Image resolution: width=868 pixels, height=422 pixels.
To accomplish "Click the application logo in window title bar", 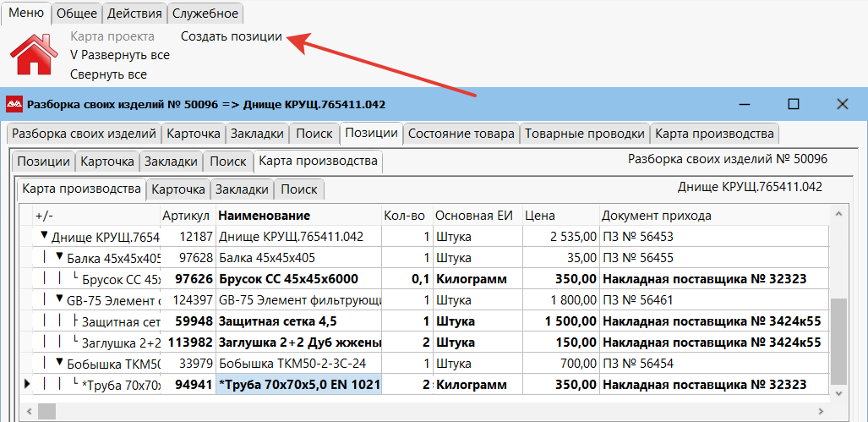I will (14, 104).
